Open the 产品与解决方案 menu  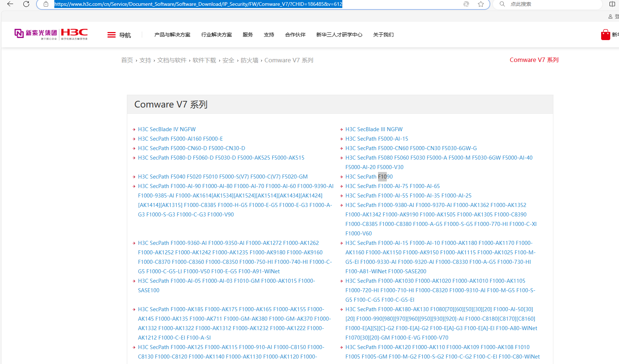click(x=172, y=35)
